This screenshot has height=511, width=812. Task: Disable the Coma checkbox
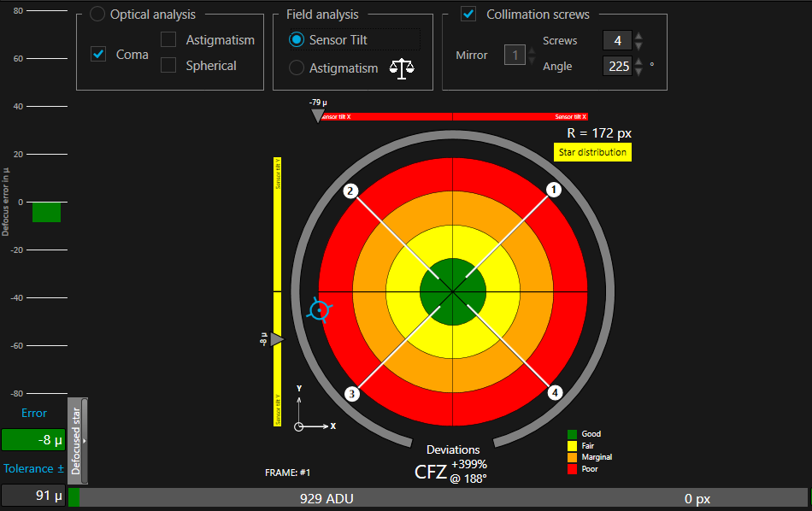click(x=99, y=55)
